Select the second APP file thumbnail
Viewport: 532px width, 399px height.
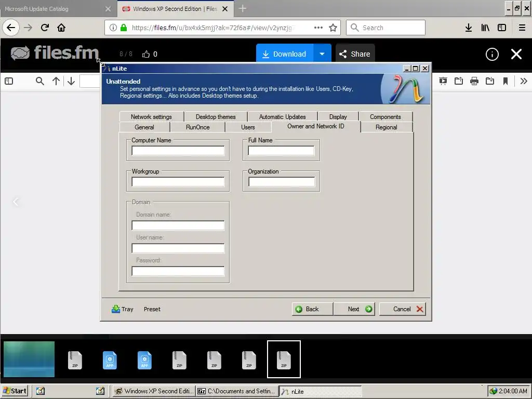(x=144, y=360)
